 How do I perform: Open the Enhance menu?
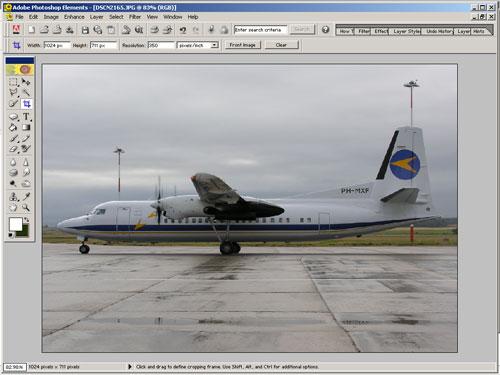pos(74,17)
